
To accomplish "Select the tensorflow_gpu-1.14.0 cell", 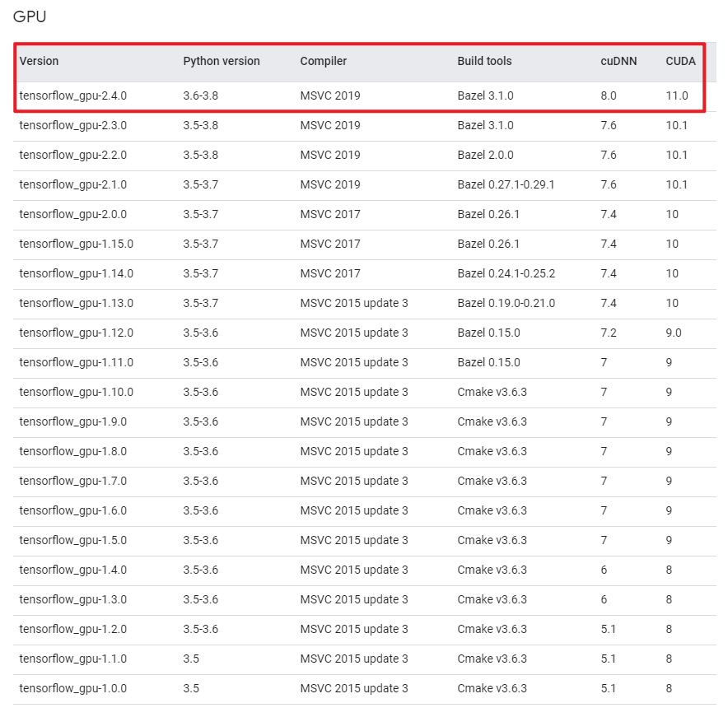I will 76,274.
